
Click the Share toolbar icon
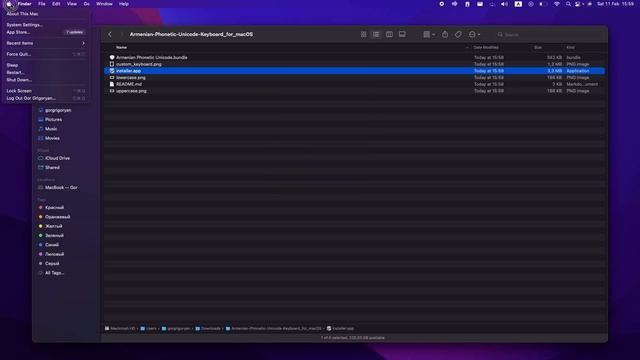(x=445, y=35)
